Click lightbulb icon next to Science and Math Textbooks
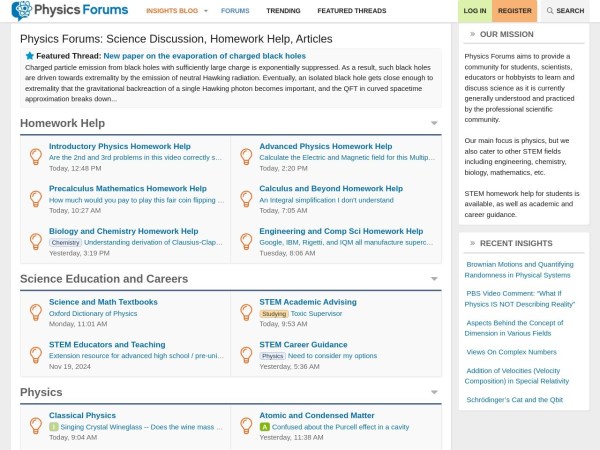The image size is (600, 450). click(34, 312)
